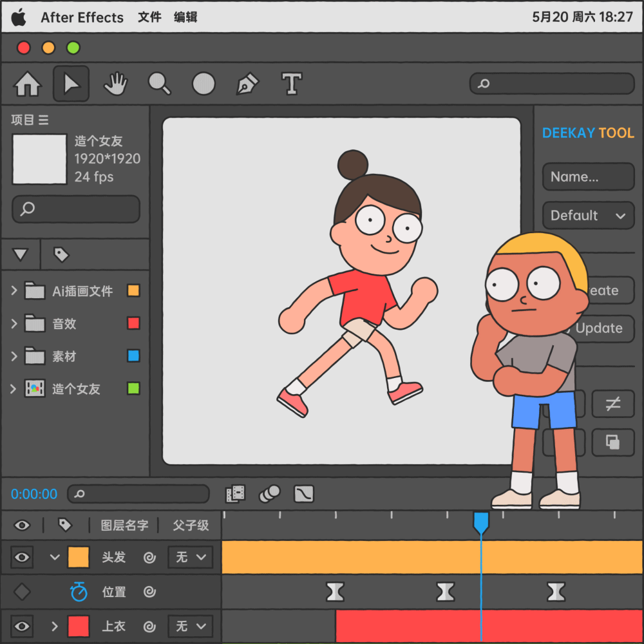Hide the 头发 layer with eye toggle

coord(22,557)
